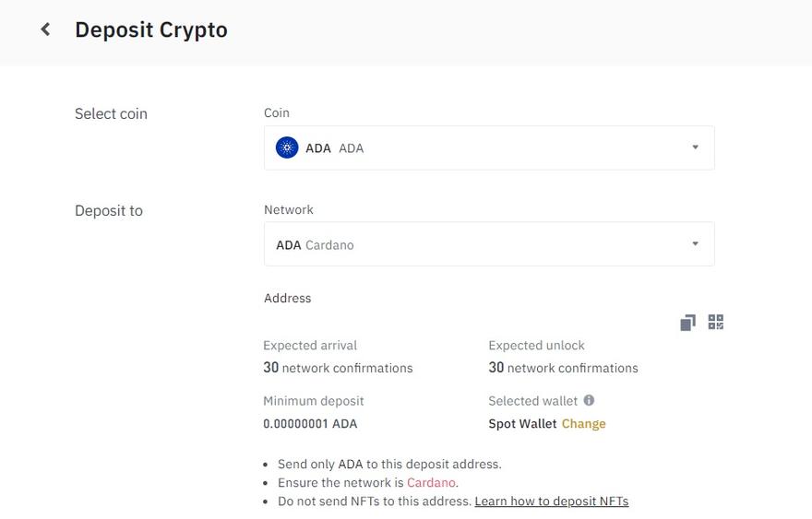Change the selected wallet

(x=583, y=424)
